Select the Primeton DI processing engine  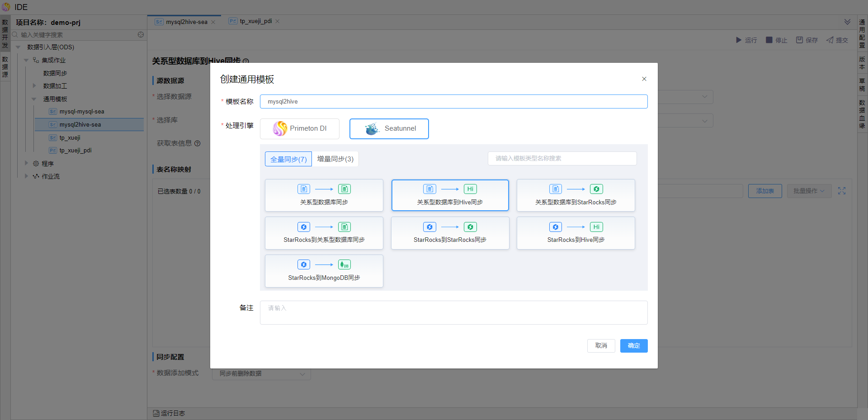tap(299, 129)
